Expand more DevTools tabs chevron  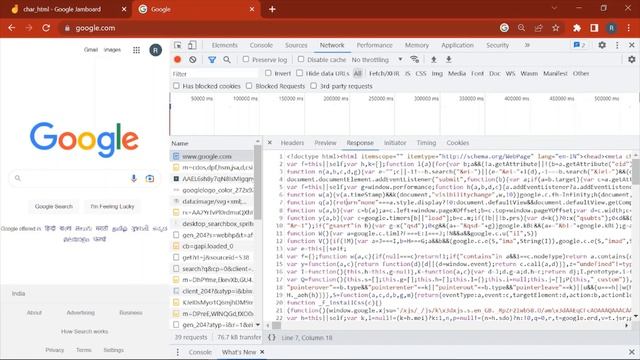pos(527,45)
